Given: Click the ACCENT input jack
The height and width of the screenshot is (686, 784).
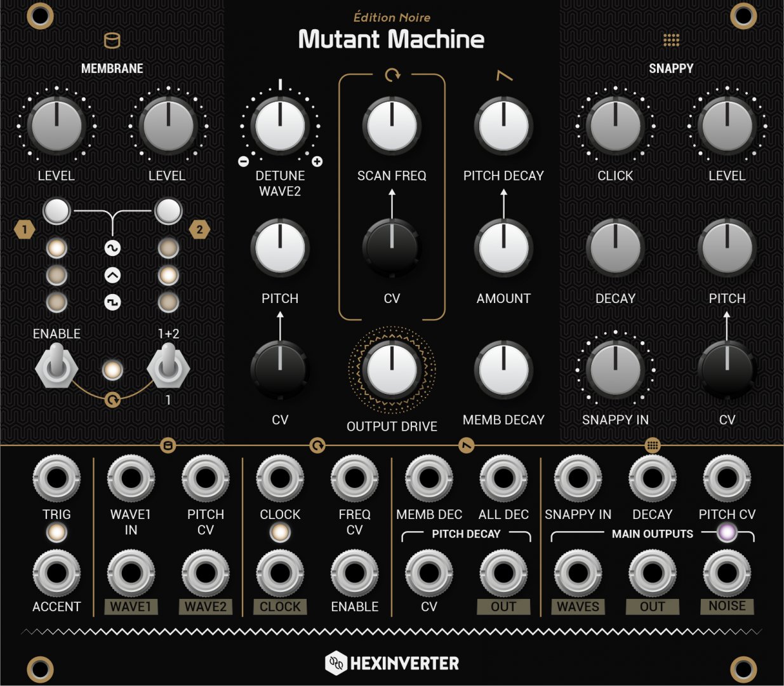Looking at the screenshot, I should point(56,573).
